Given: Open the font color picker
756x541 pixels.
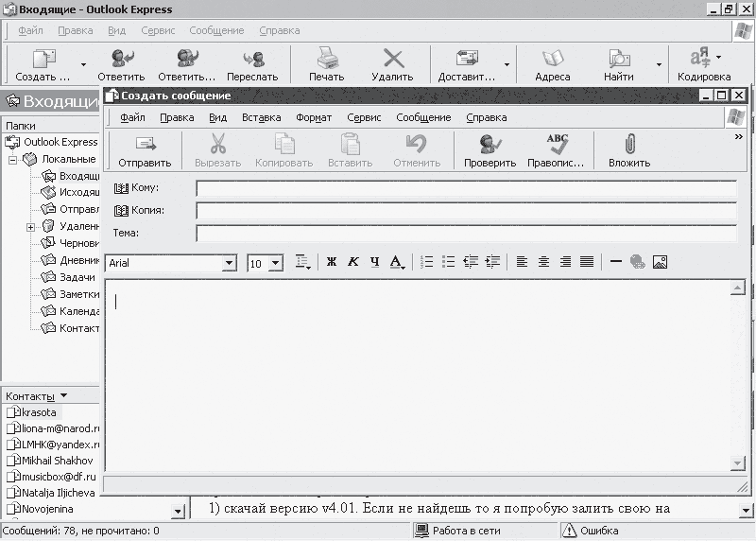Looking at the screenshot, I should (398, 262).
